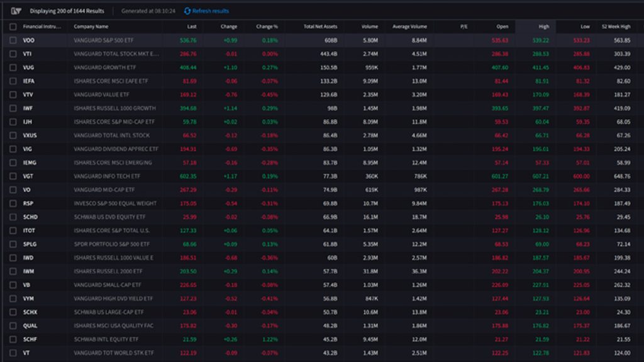The width and height of the screenshot is (644, 362).
Task: Click the screener filter icon at top left
Action: point(16,11)
